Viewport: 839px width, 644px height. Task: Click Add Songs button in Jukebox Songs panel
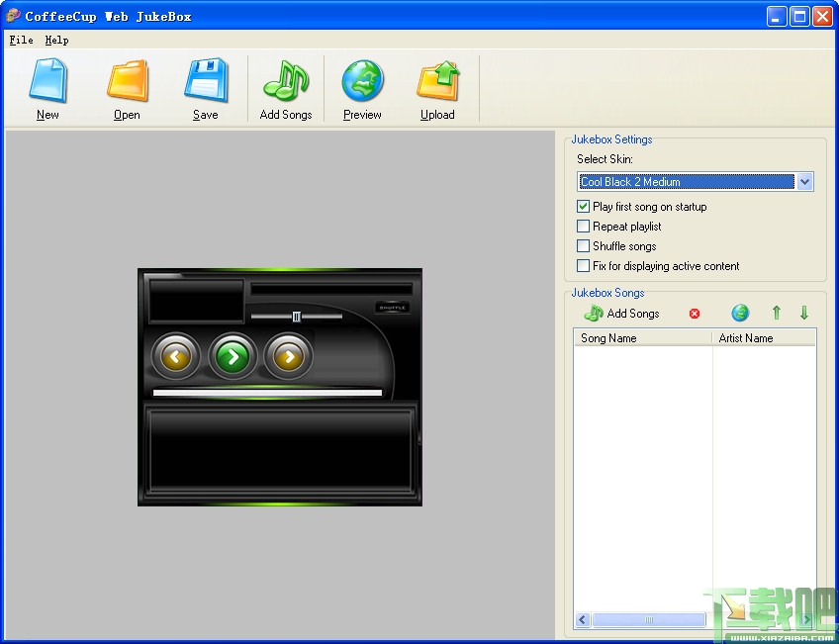tap(621, 314)
